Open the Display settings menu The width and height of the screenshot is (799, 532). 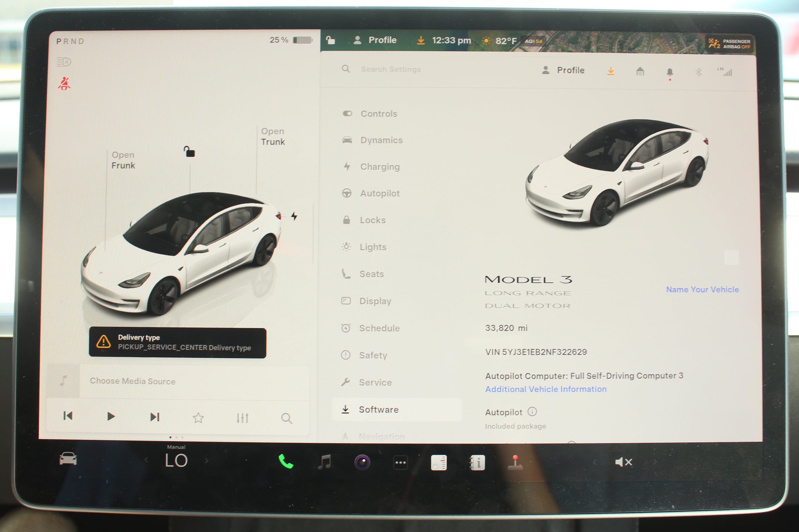point(366,301)
